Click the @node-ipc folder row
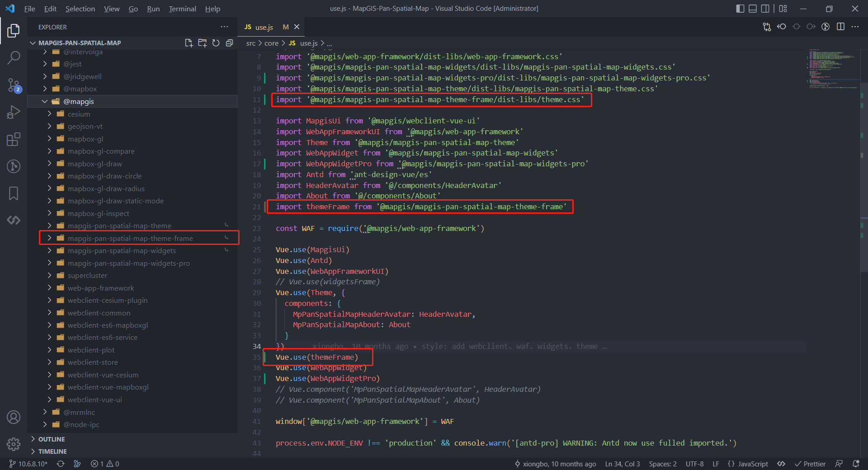Image resolution: width=868 pixels, height=470 pixels. [132, 424]
